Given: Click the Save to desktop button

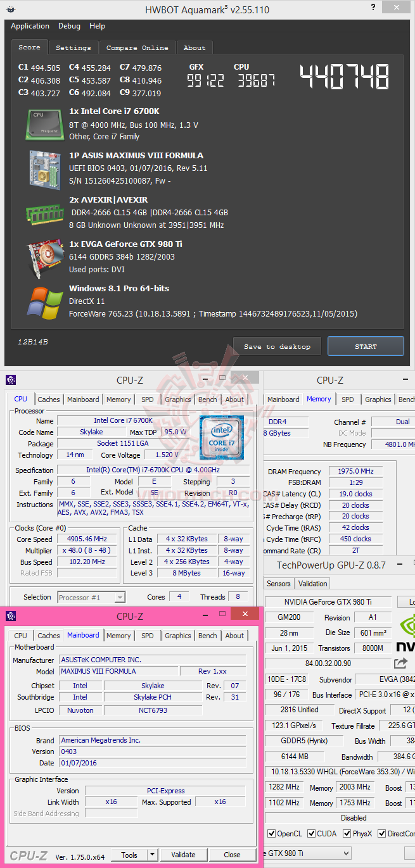Looking at the screenshot, I should pyautogui.click(x=278, y=346).
